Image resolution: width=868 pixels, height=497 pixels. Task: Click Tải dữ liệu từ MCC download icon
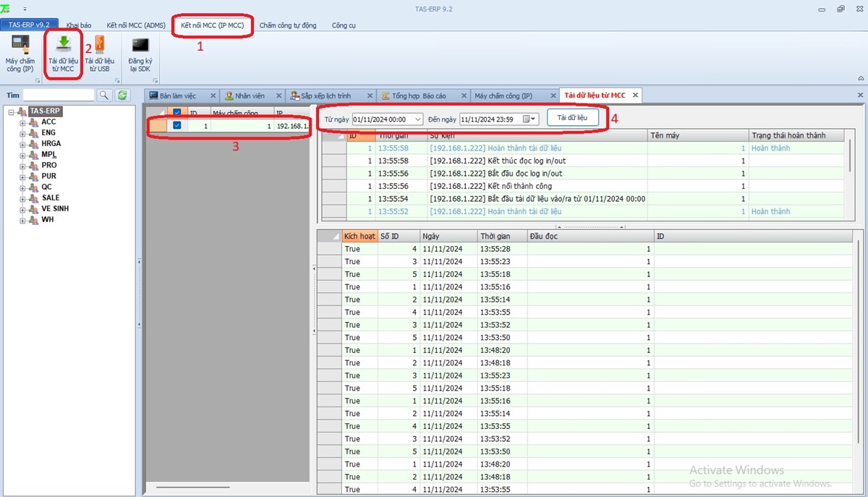pyautogui.click(x=63, y=53)
